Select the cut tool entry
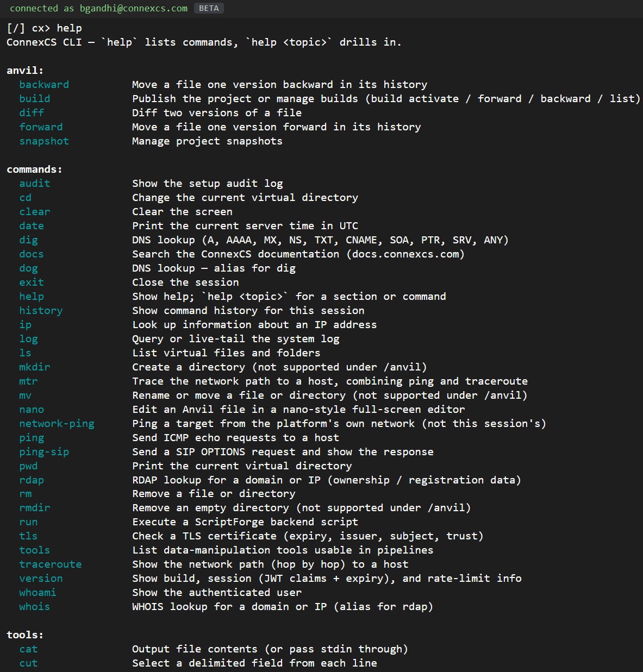 [x=28, y=663]
